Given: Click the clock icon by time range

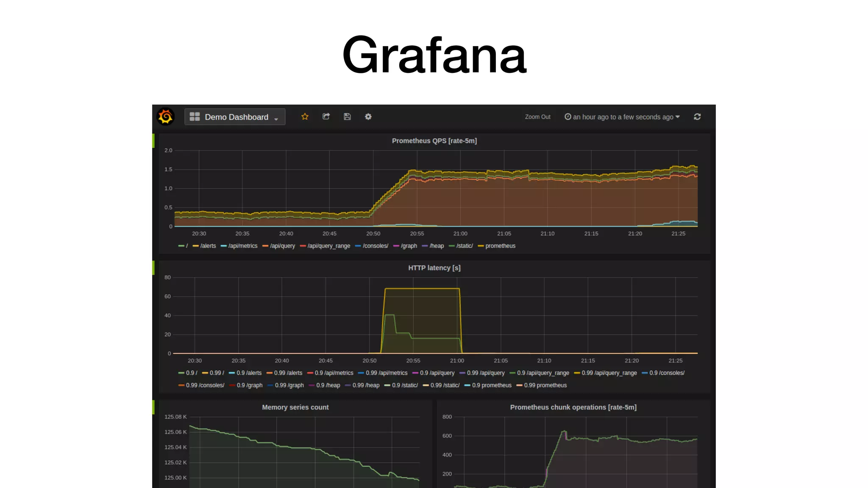Looking at the screenshot, I should [568, 116].
